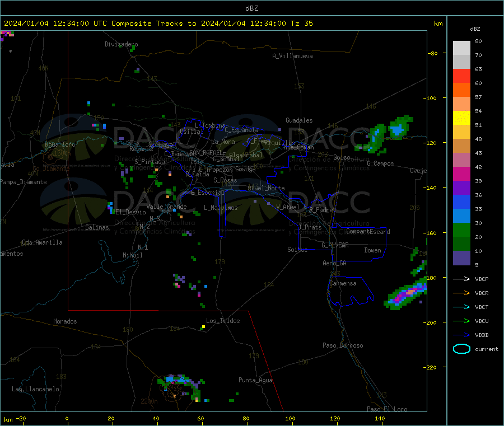Click the dBZ title at top
This screenshot has width=504, height=426.
coord(251,8)
